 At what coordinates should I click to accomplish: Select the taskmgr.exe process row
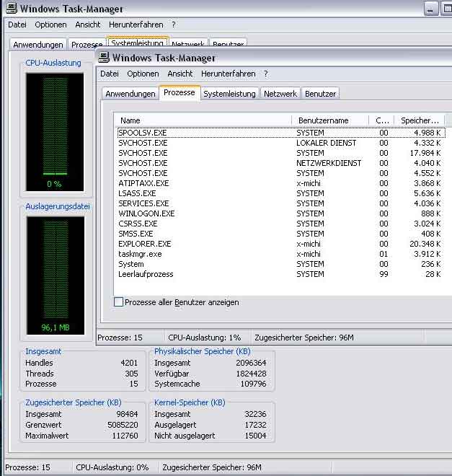tap(281, 254)
